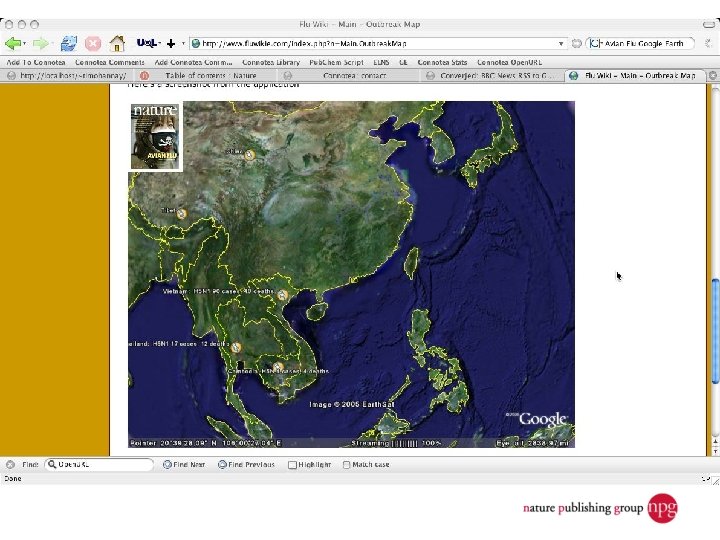Enable the Match case checkbox
This screenshot has width=720, height=540.
pos(346,465)
